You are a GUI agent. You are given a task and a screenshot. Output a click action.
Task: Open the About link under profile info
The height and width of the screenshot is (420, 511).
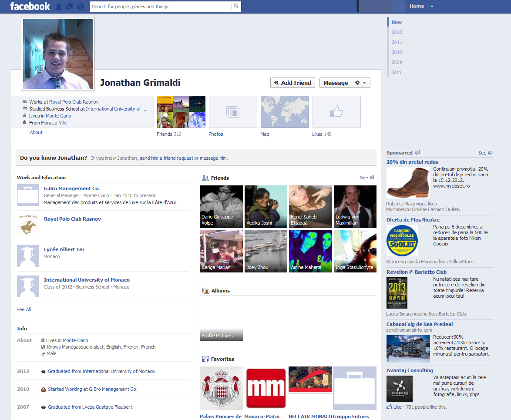coord(36,132)
